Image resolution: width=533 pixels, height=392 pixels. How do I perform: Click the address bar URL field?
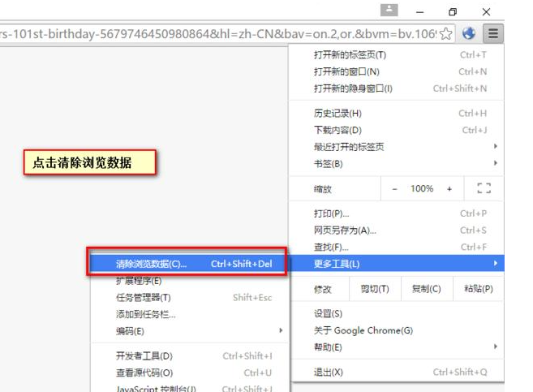226,33
